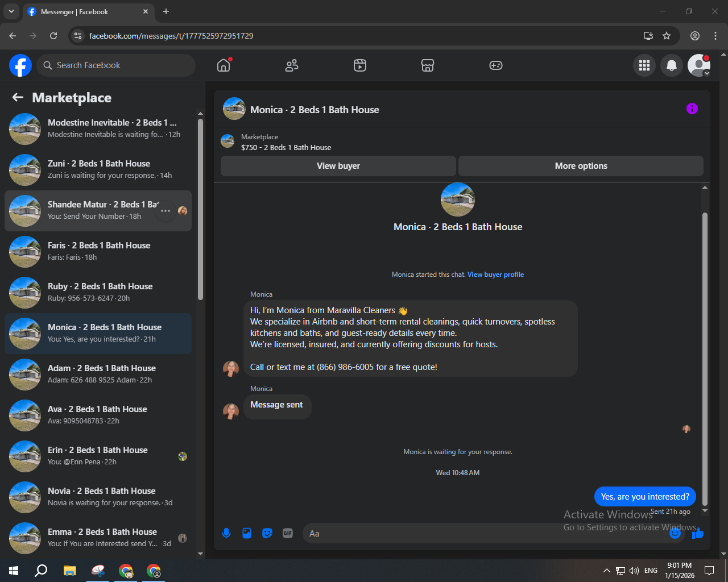The width and height of the screenshot is (728, 582).
Task: Click scroll-down arrow of chat list
Action: coord(200,554)
